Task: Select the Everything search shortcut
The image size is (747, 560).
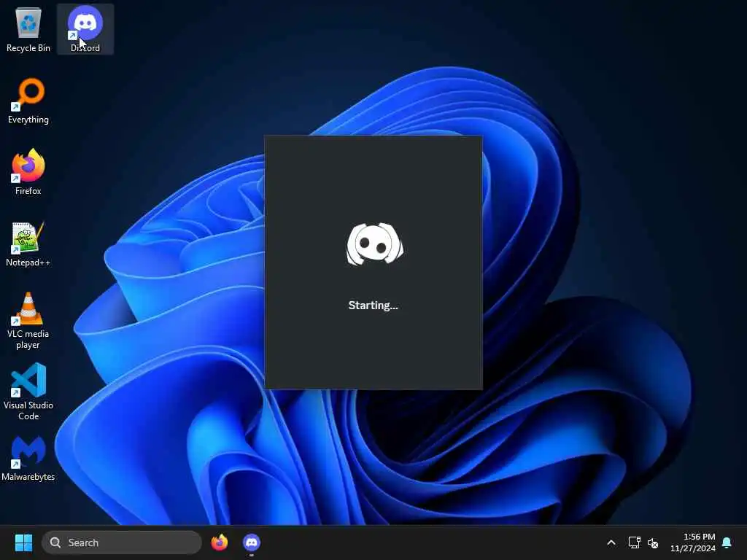Action: [x=28, y=101]
